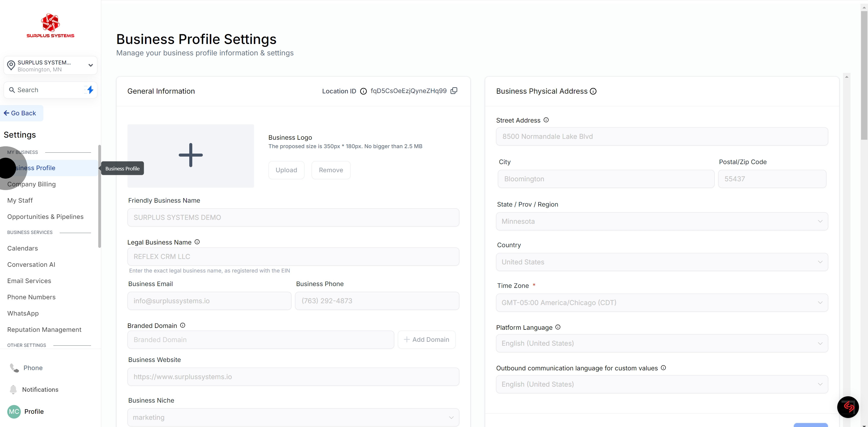Open the Business Niche dropdown

293,417
